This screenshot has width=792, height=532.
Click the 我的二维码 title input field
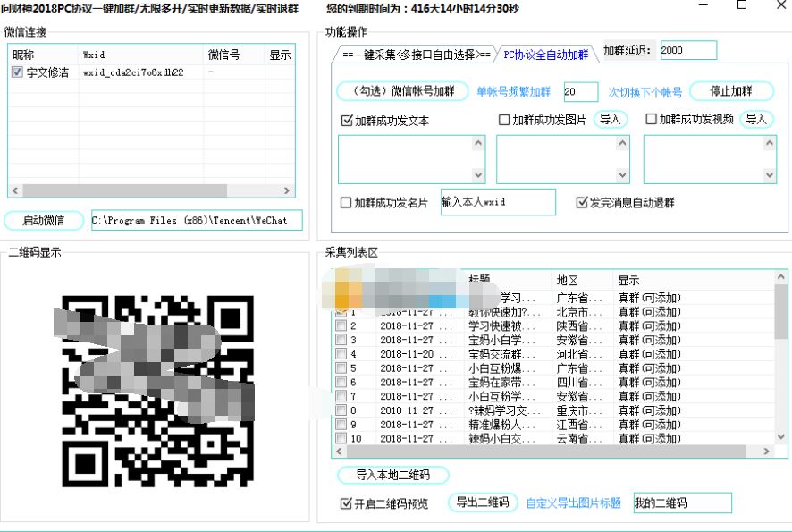tap(682, 502)
